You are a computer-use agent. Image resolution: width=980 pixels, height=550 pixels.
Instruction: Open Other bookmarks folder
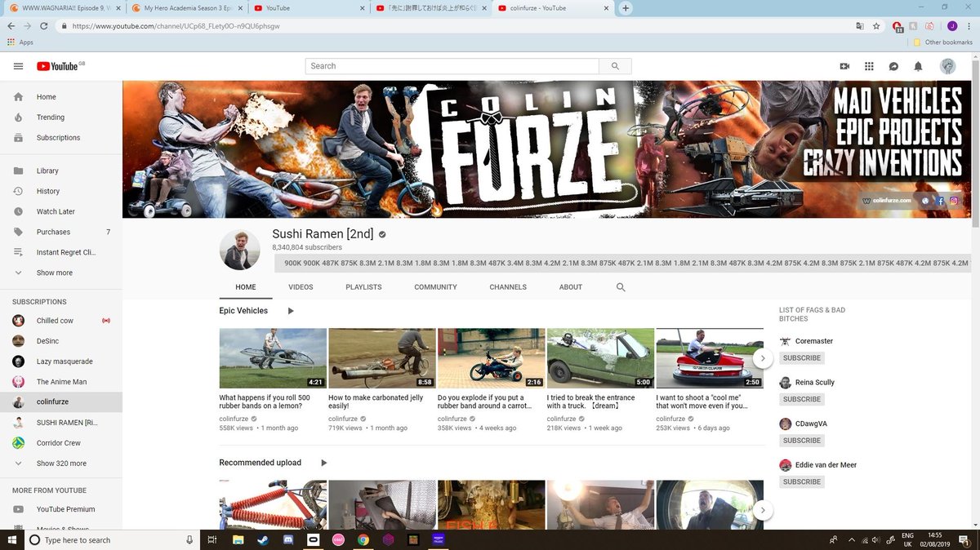(x=943, y=42)
